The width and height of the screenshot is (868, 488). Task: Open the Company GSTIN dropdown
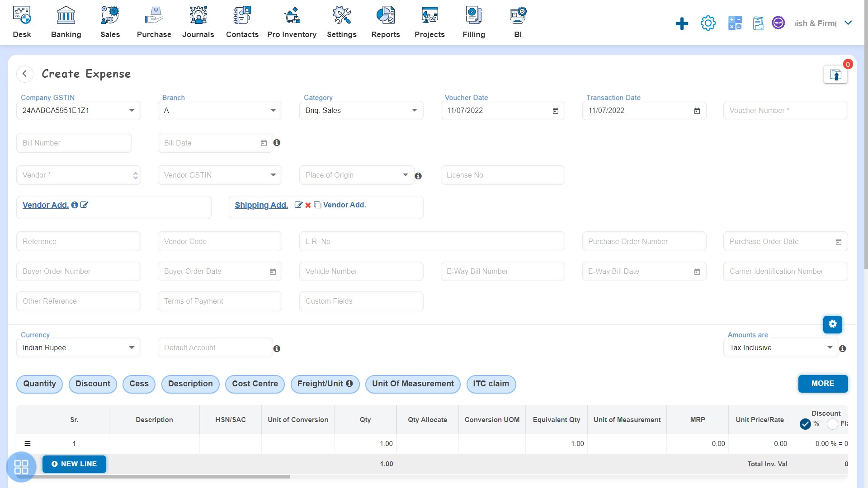[131, 110]
